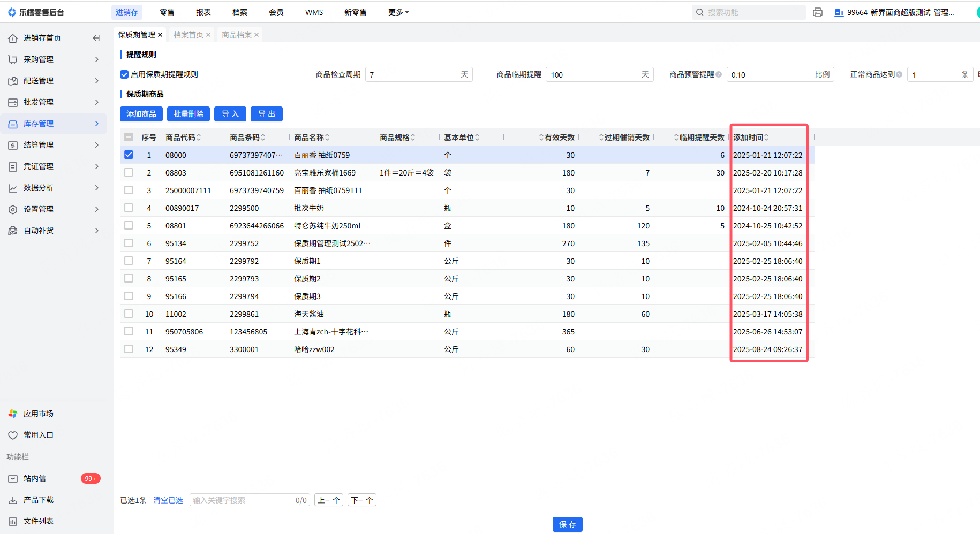The image size is (980, 534).
Task: Switch to the 档案首页 tab
Action: coord(188,35)
